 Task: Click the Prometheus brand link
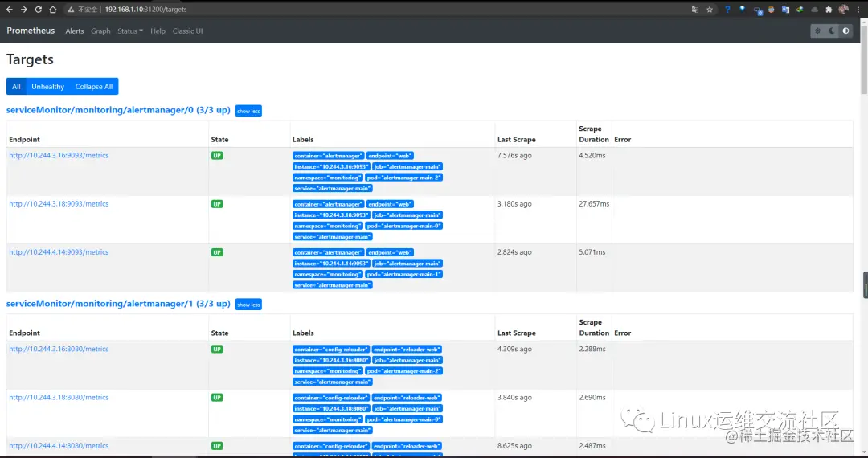click(x=31, y=31)
